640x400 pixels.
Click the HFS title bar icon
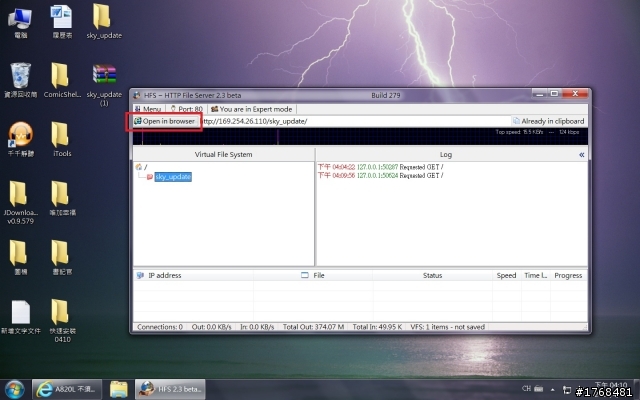click(x=137, y=96)
